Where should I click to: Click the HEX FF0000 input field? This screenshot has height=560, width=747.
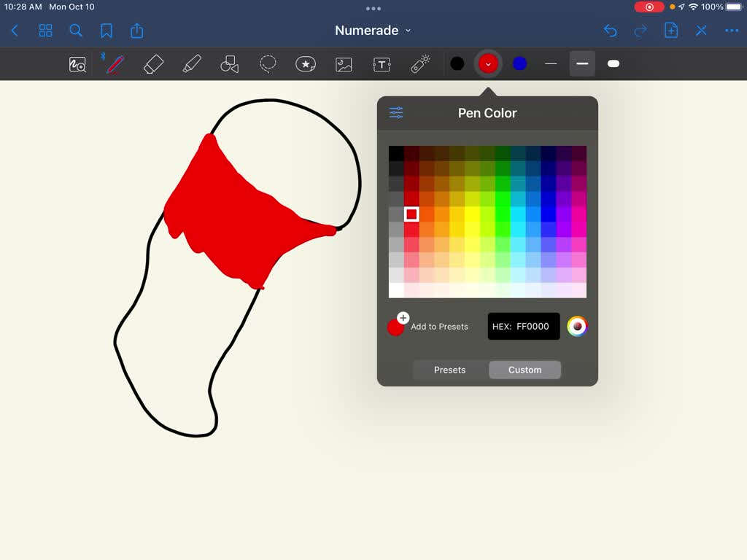[x=523, y=326]
